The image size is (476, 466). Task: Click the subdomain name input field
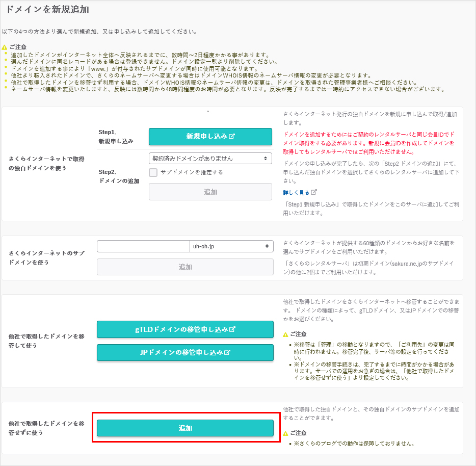coord(143,246)
